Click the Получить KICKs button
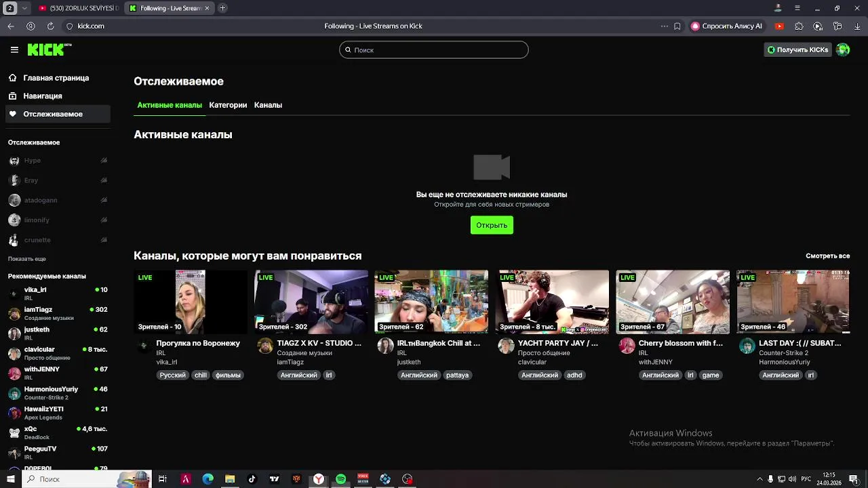This screenshot has width=868, height=488. coord(797,49)
